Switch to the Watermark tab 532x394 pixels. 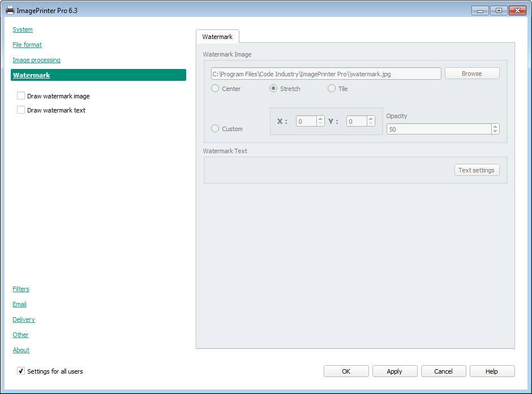tap(217, 37)
